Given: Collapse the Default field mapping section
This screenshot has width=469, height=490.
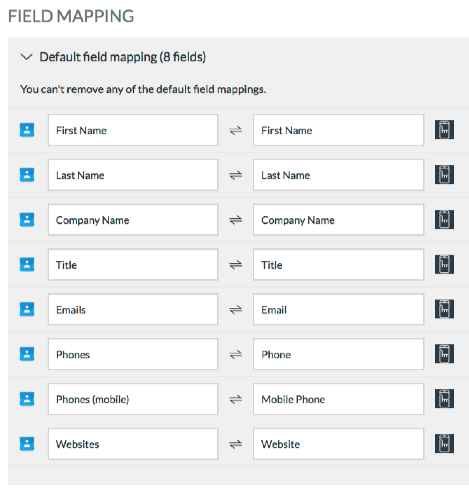Looking at the screenshot, I should [26, 57].
